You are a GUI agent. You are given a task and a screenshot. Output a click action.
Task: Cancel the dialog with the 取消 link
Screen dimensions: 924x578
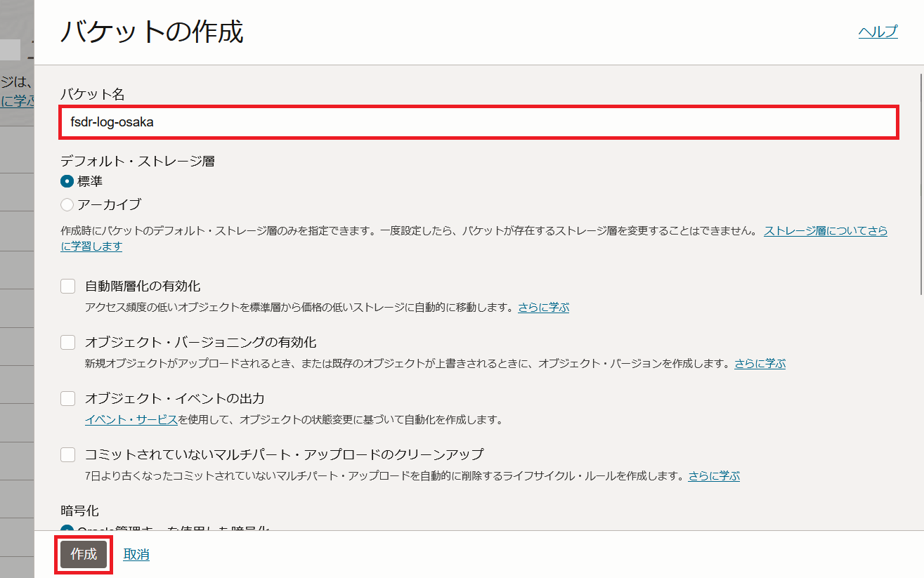[135, 554]
